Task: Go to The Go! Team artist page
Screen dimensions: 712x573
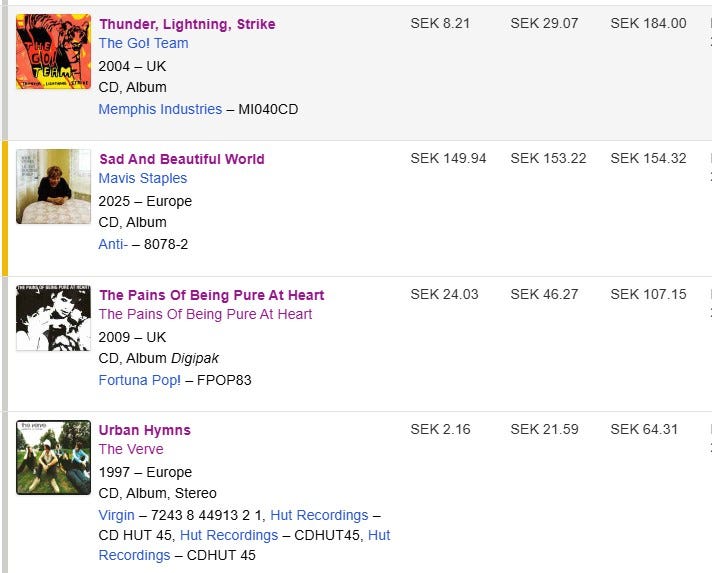Action: click(x=143, y=43)
